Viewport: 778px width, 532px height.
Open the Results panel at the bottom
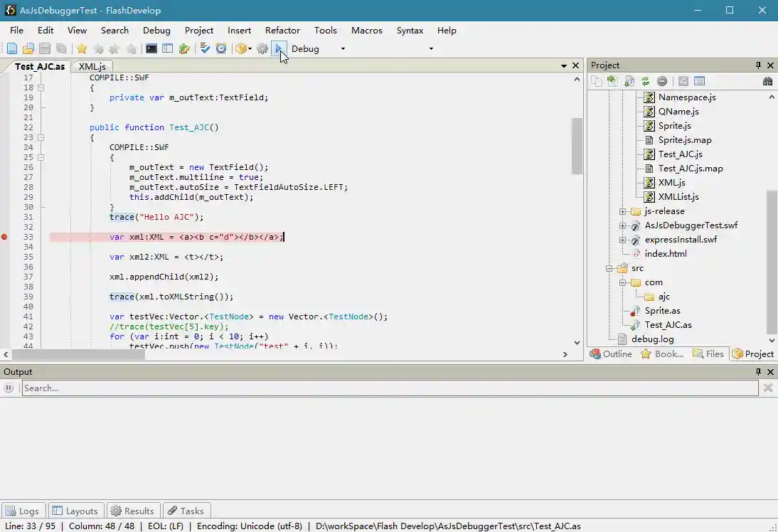tap(133, 511)
